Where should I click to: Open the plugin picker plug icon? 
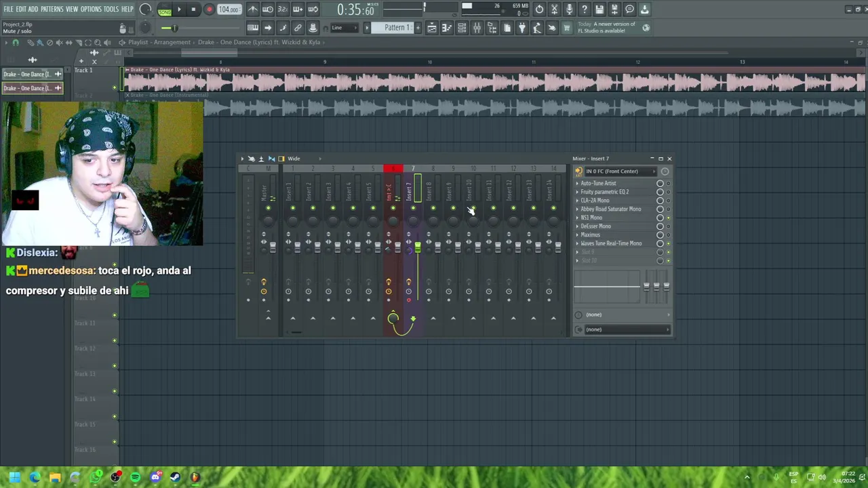(x=521, y=28)
